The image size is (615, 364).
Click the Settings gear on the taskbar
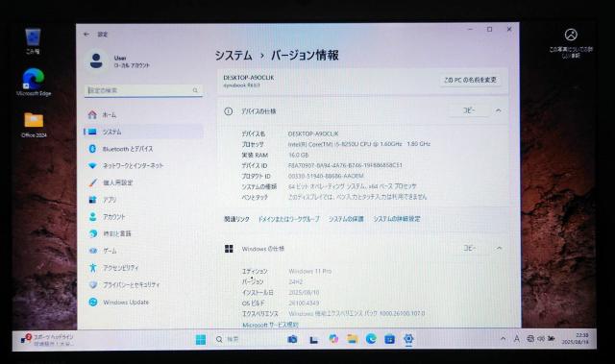pos(408,339)
